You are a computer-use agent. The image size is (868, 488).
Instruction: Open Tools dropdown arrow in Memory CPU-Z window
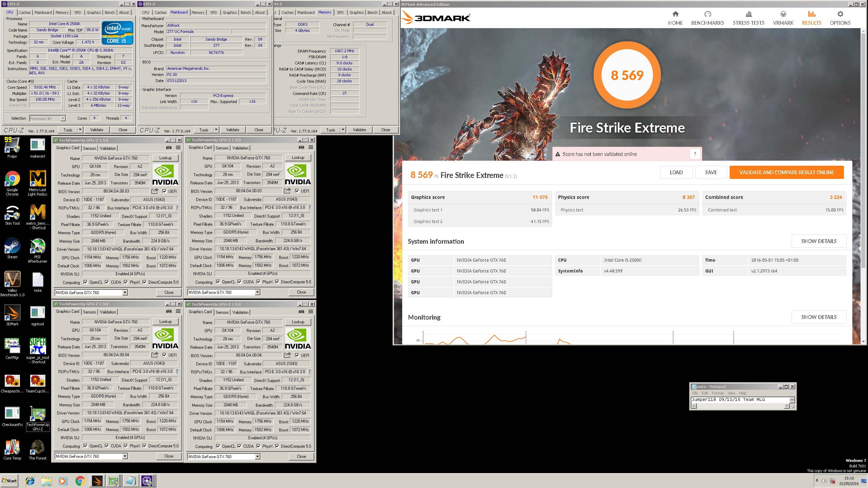[x=343, y=130]
